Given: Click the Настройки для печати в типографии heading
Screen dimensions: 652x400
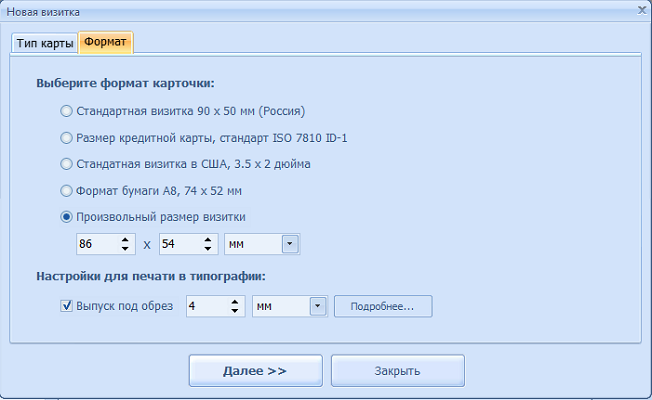Looking at the screenshot, I should [x=151, y=277].
